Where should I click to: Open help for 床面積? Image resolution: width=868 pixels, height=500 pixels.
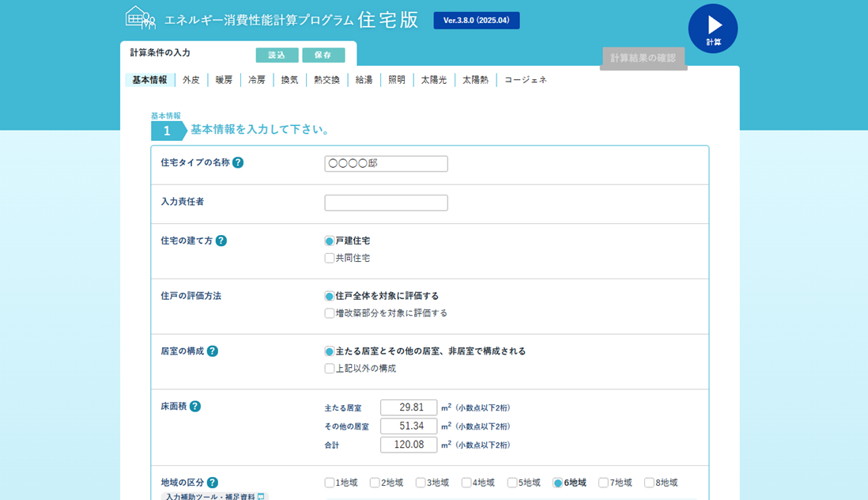click(x=194, y=407)
